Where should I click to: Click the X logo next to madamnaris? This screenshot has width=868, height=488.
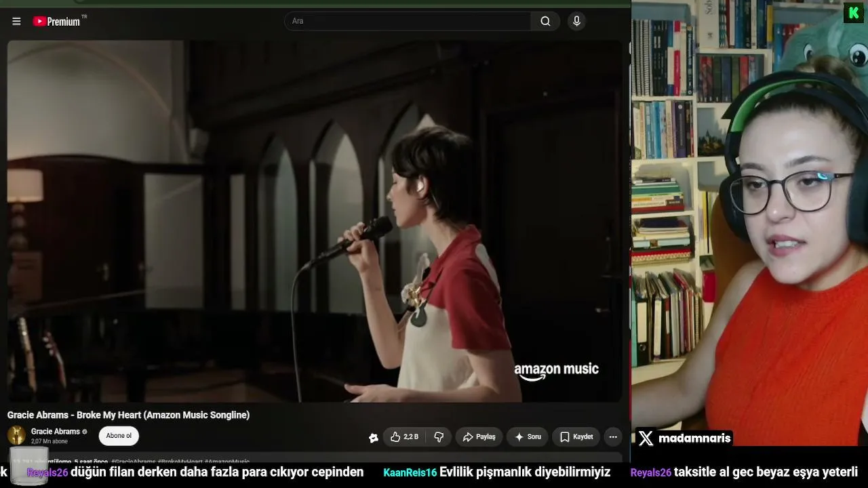click(x=646, y=439)
